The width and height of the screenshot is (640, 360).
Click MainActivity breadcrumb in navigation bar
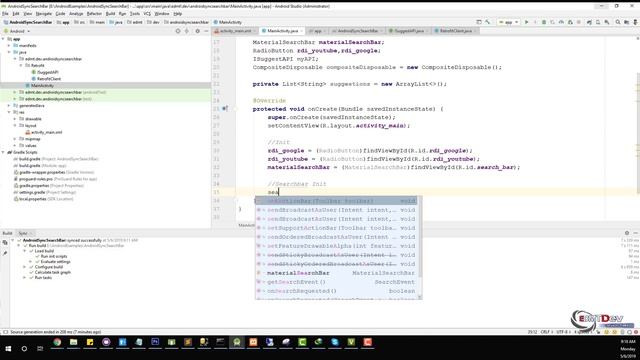(x=228, y=22)
